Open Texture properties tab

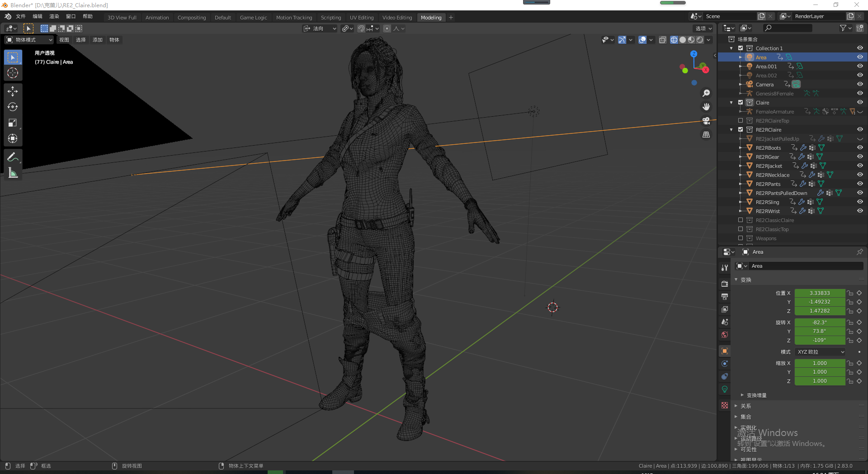(x=725, y=405)
